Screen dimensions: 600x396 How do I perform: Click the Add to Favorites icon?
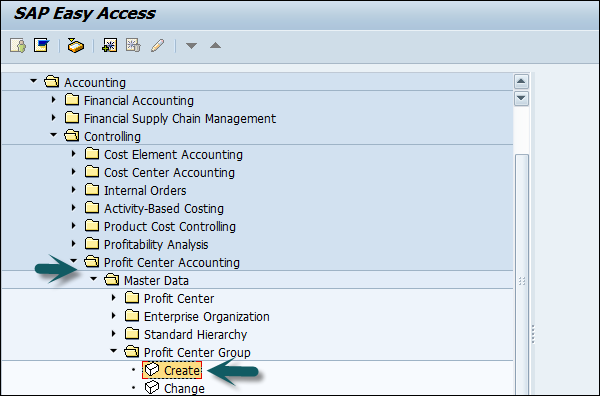[110, 46]
